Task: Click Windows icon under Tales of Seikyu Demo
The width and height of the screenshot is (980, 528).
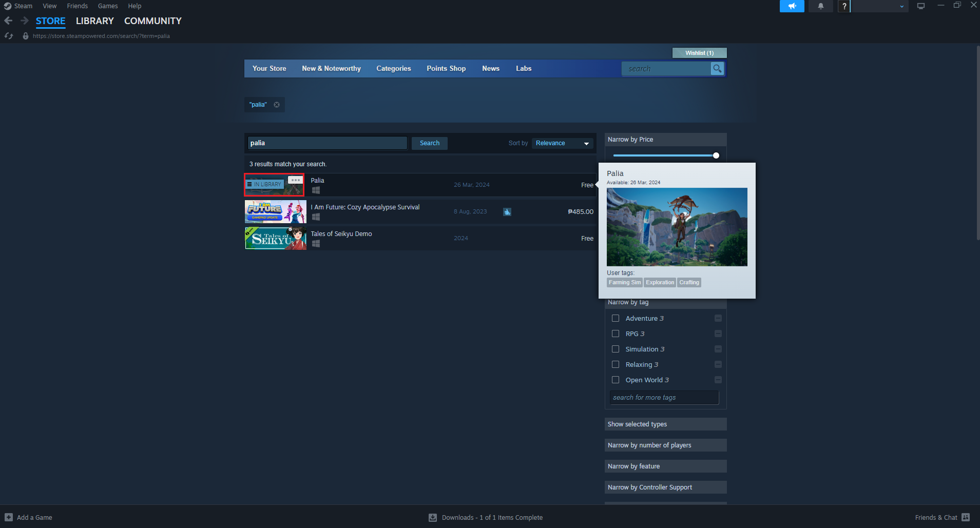Action: click(x=316, y=244)
